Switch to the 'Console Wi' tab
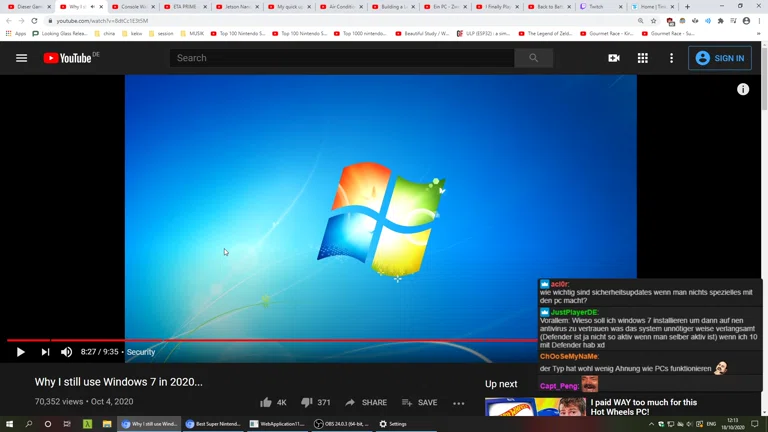The height and width of the screenshot is (432, 768). [133, 7]
